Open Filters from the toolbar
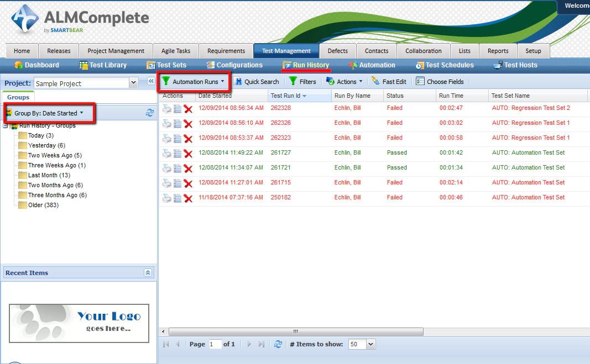 302,82
